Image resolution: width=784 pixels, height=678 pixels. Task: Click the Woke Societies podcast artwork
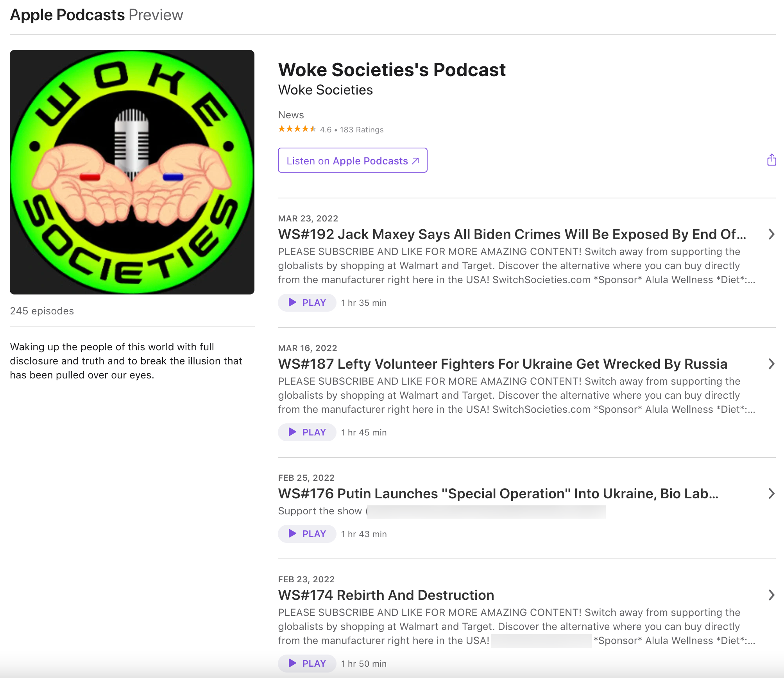pyautogui.click(x=132, y=172)
